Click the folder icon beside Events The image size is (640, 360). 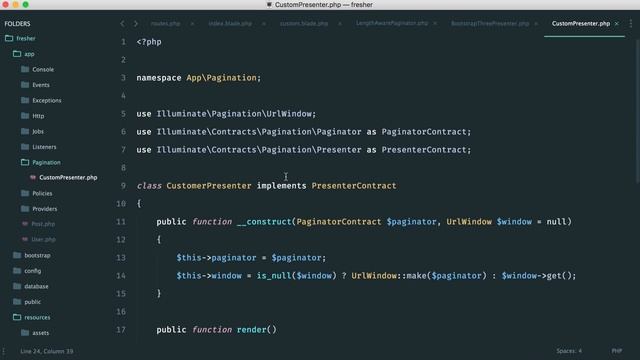pos(25,84)
